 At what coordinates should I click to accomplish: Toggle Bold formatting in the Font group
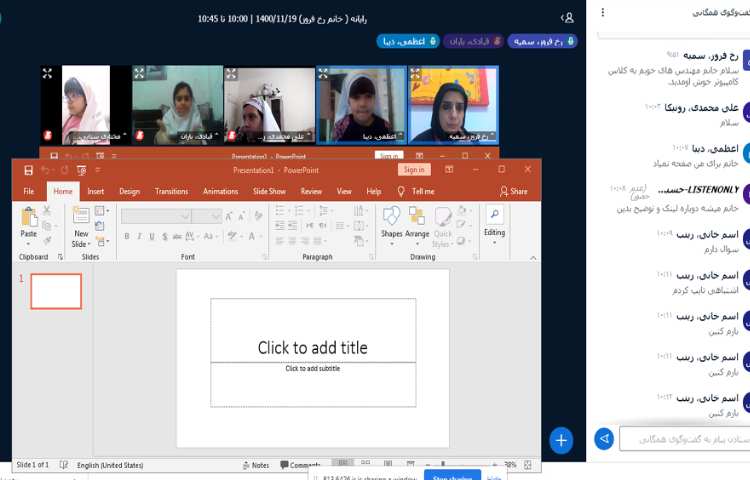126,236
